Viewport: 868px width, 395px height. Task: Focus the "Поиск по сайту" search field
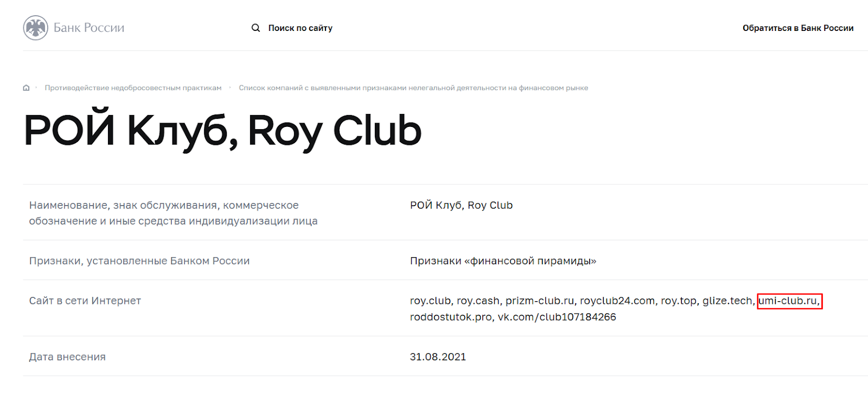click(x=300, y=28)
